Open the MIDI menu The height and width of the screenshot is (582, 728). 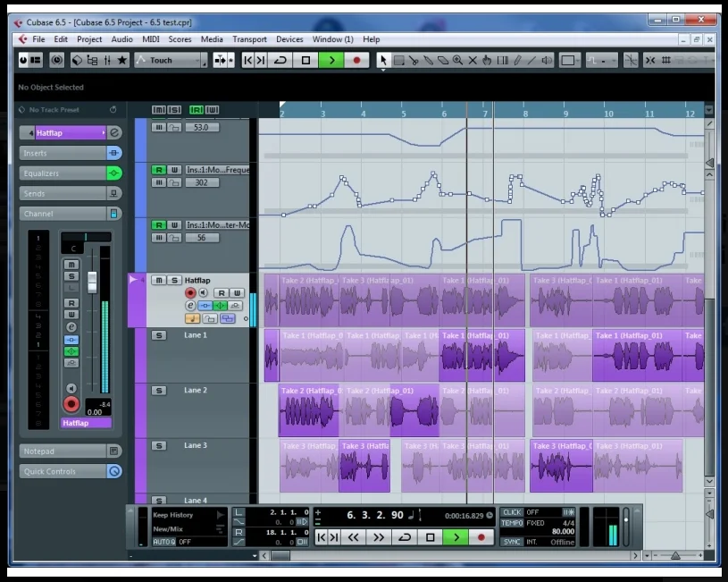click(x=150, y=39)
